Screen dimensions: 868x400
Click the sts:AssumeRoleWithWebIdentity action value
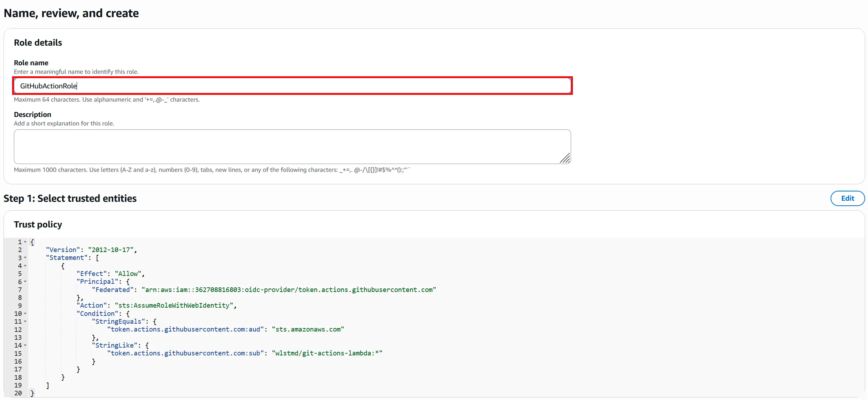tap(174, 306)
